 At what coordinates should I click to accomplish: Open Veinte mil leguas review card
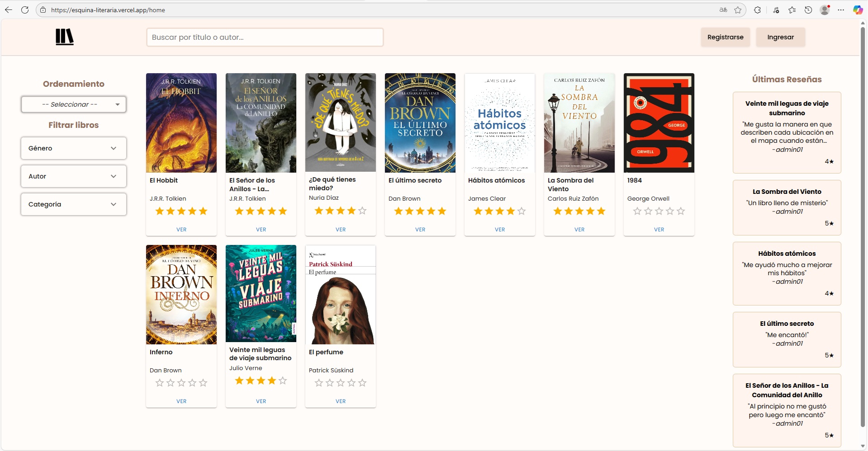787,132
